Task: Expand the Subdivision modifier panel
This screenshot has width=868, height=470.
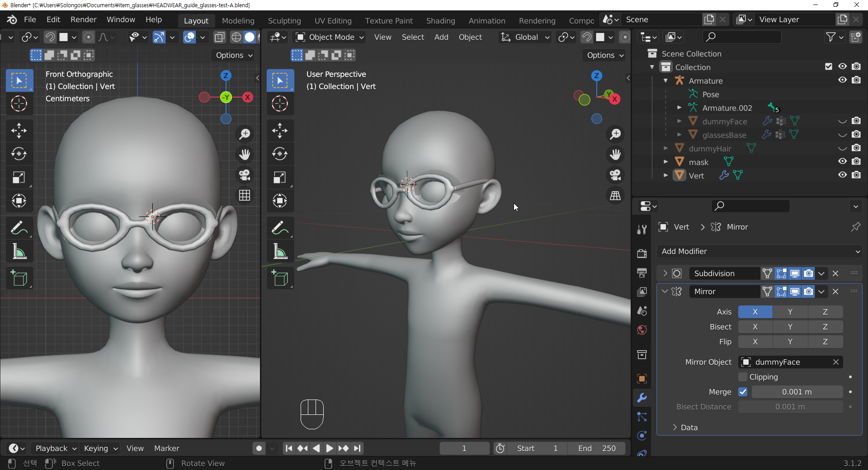Action: pyautogui.click(x=665, y=273)
